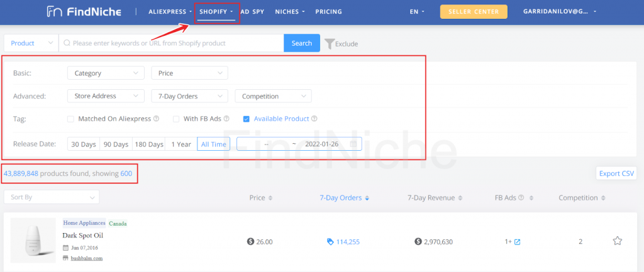Open the SHOPIFY menu
This screenshot has height=272, width=644.
[216, 11]
